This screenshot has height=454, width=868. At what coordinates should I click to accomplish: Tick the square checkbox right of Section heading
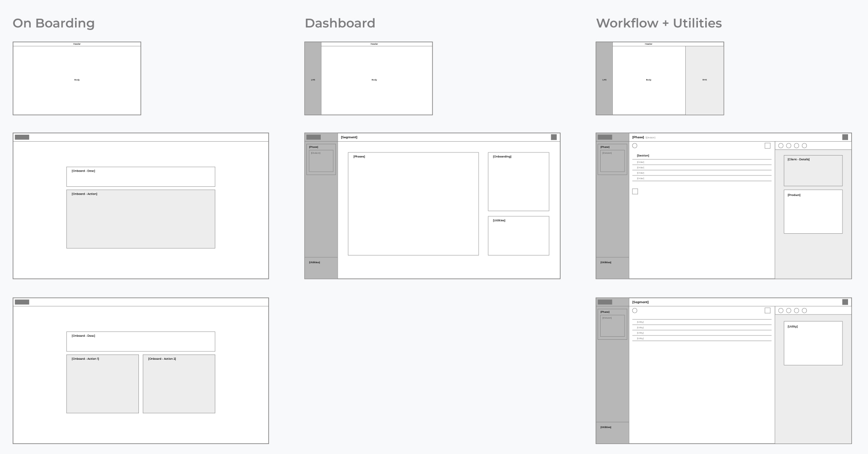(767, 146)
